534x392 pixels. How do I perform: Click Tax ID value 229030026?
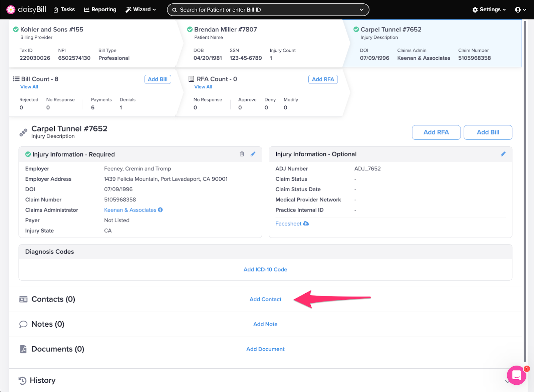[35, 58]
